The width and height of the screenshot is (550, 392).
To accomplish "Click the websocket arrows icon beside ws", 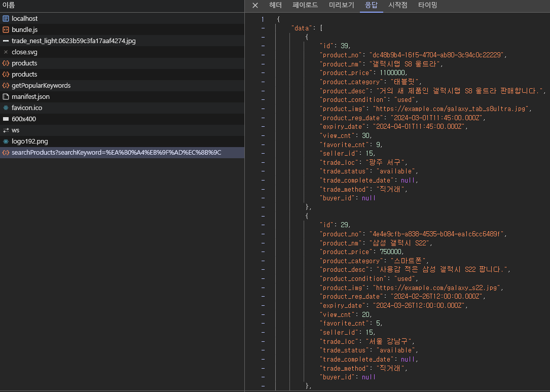I will [x=6, y=130].
